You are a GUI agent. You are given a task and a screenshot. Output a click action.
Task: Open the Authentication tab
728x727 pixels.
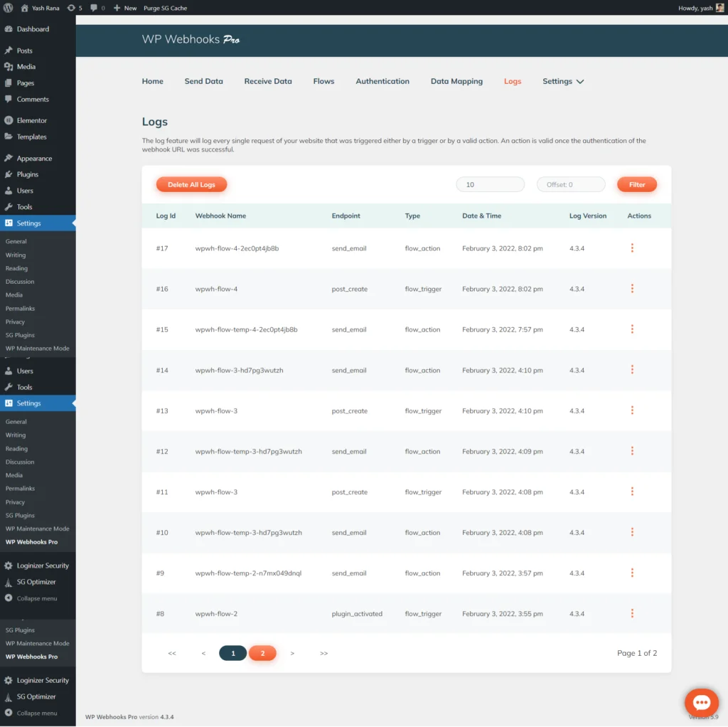click(382, 81)
